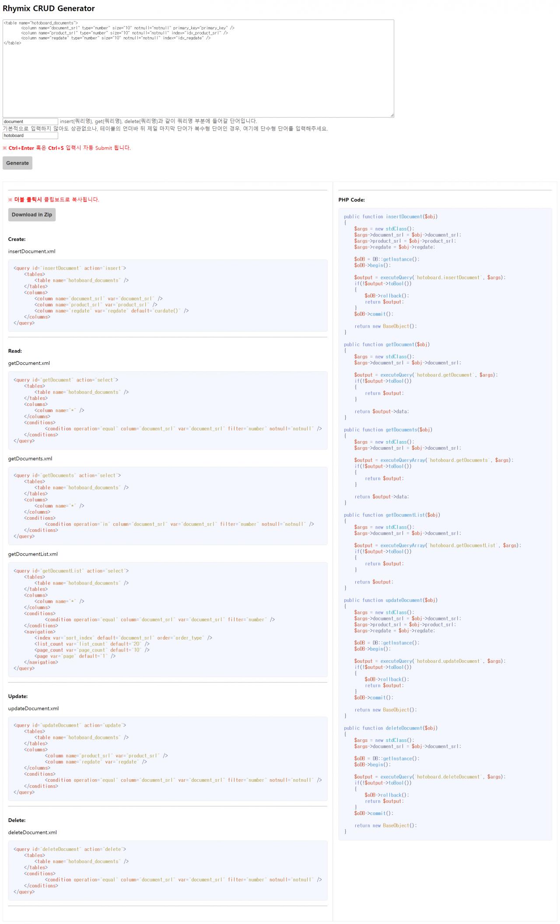Click 'public function updateDocument($obj)' line
560x924 pixels.
391,600
